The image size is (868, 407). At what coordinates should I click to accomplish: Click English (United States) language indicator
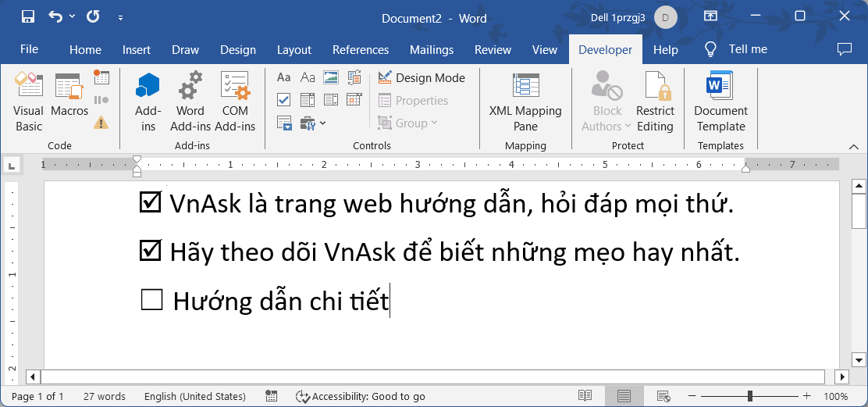coord(195,396)
